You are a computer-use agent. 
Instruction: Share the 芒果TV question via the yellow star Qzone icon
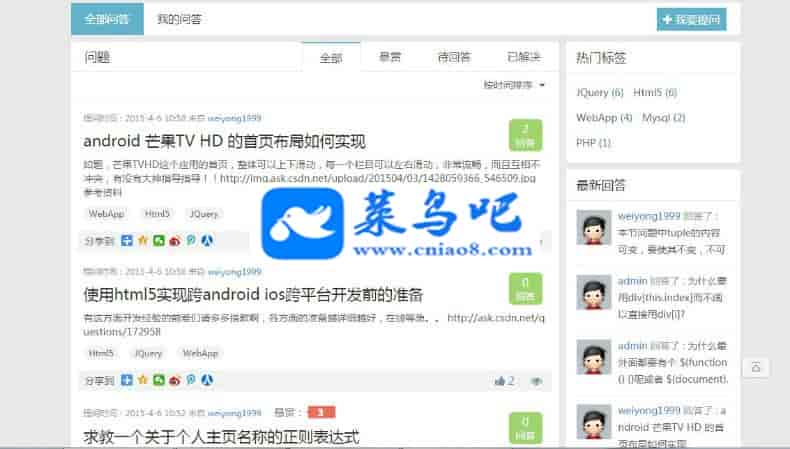click(143, 240)
